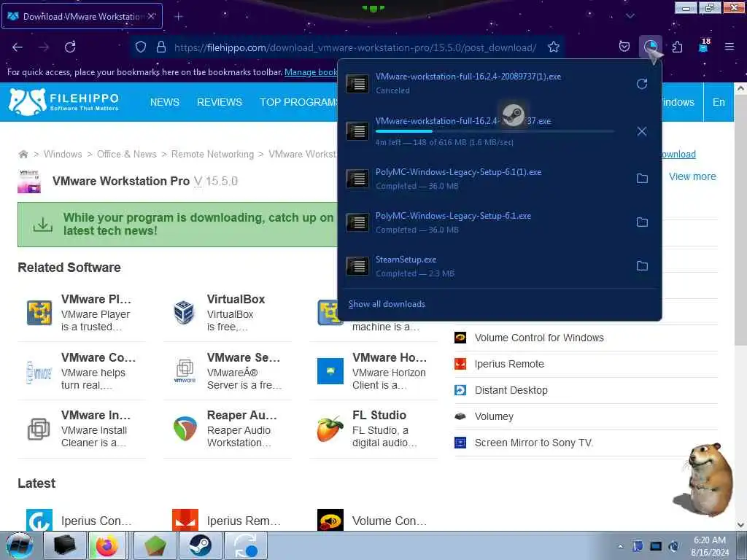Open the VMware Install Cleaner card
747x560 pixels.
click(x=82, y=429)
